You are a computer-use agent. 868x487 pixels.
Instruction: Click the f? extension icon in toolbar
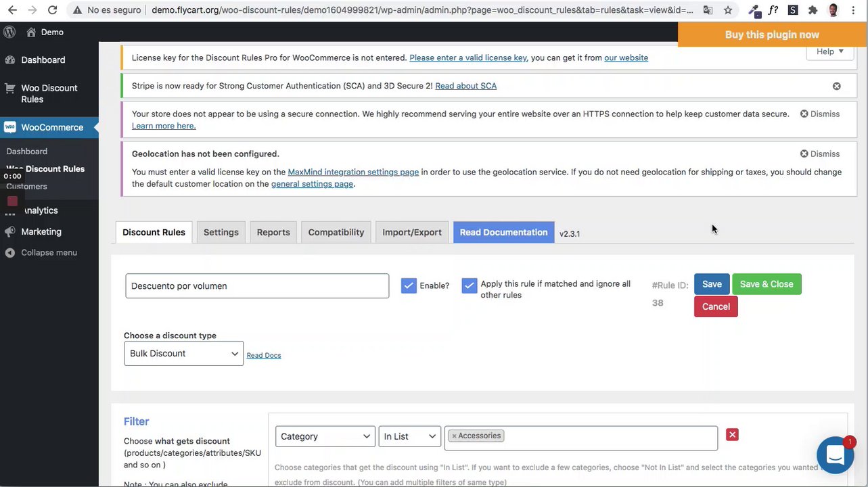(x=773, y=10)
